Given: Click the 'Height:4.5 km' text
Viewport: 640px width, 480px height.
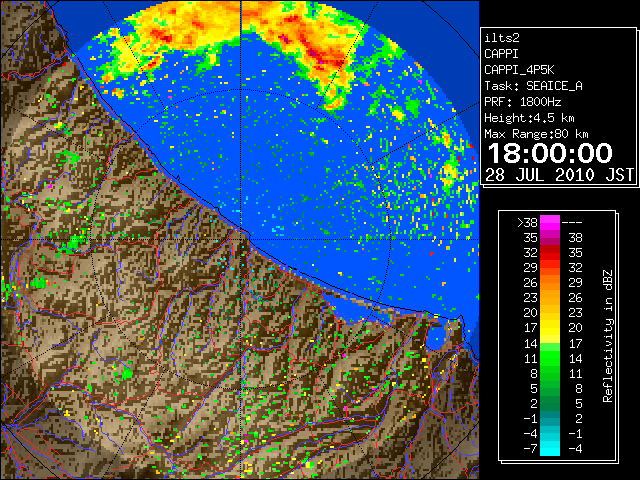Looking at the screenshot, I should pyautogui.click(x=529, y=118).
